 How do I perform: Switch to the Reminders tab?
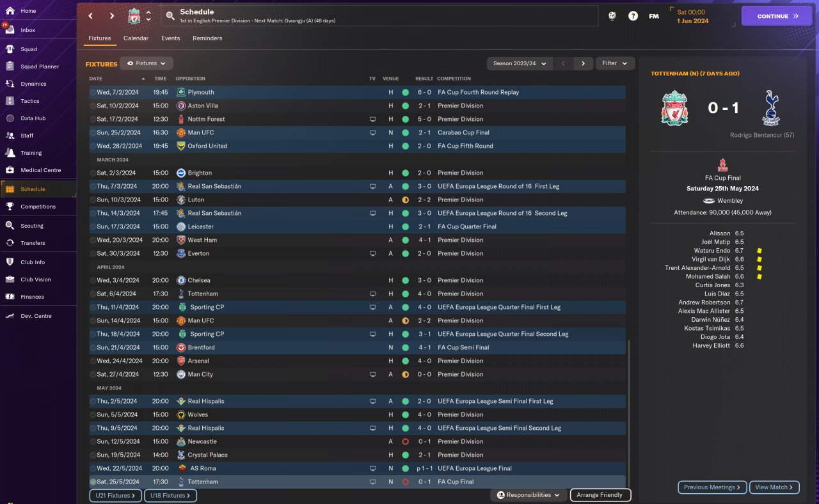tap(207, 38)
